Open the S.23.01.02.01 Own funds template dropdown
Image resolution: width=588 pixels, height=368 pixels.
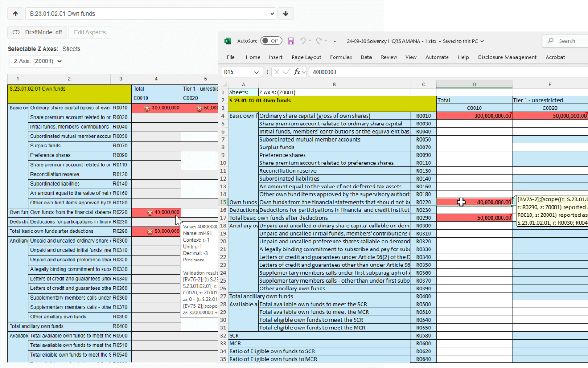coord(151,14)
